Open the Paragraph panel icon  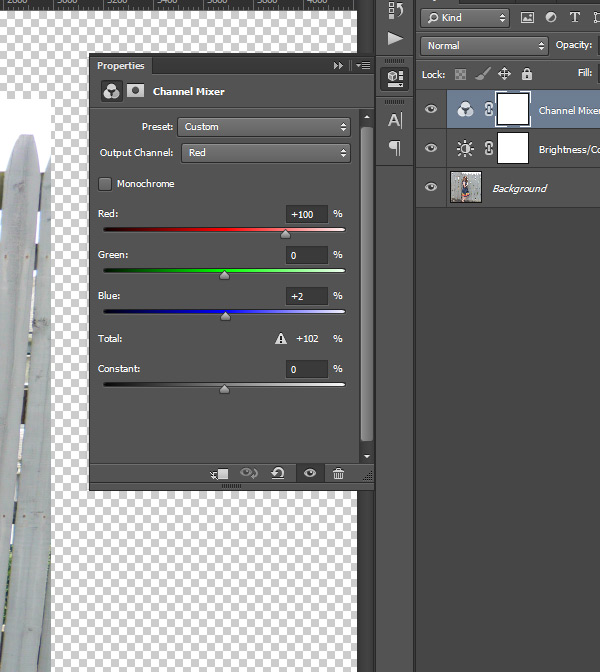[395, 148]
